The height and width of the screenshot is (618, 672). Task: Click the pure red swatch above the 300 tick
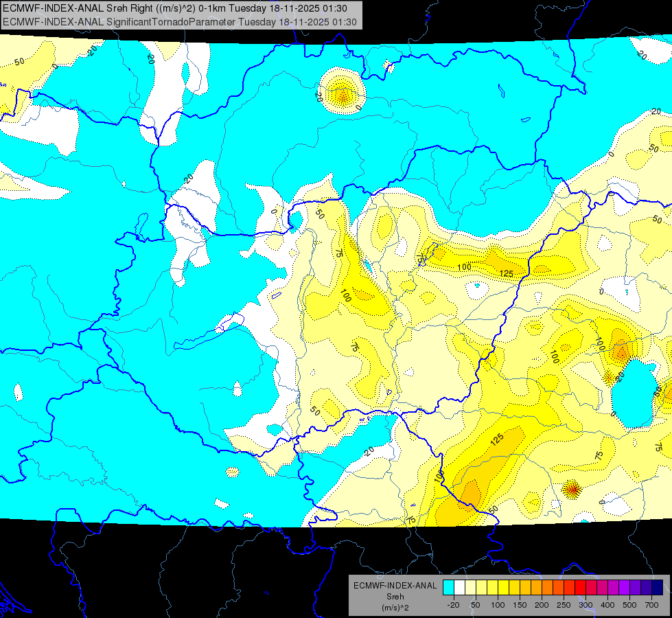click(581, 588)
